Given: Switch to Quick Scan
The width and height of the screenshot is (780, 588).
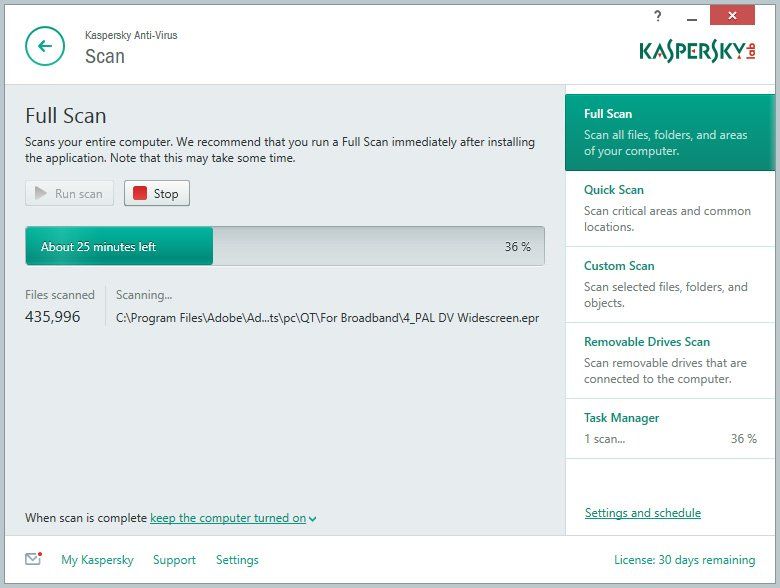Looking at the screenshot, I should (670, 208).
